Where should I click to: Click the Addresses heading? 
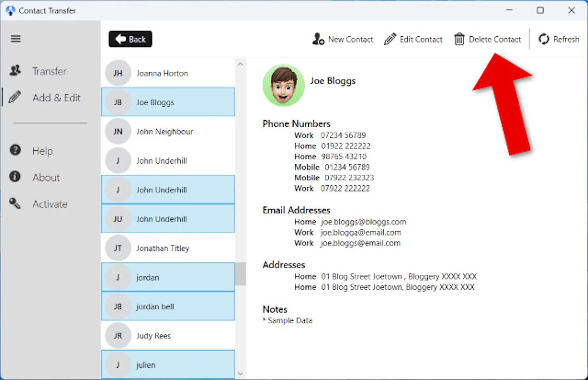click(284, 264)
